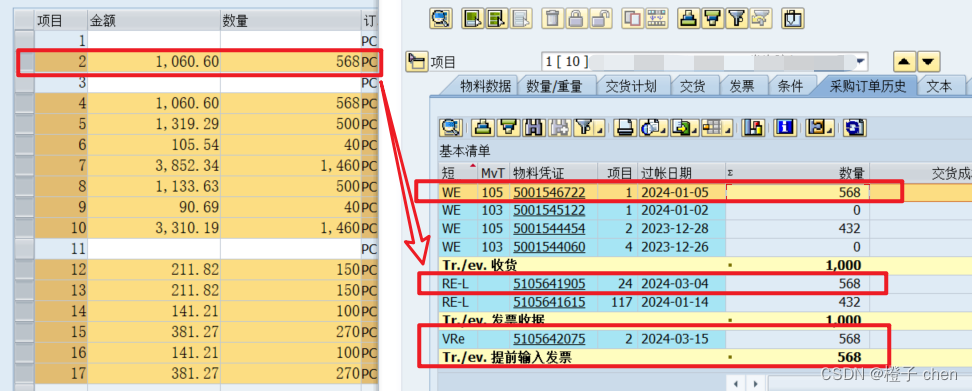Image resolution: width=972 pixels, height=391 pixels.
Task: Click the 金额 column header in left table
Action: click(154, 20)
